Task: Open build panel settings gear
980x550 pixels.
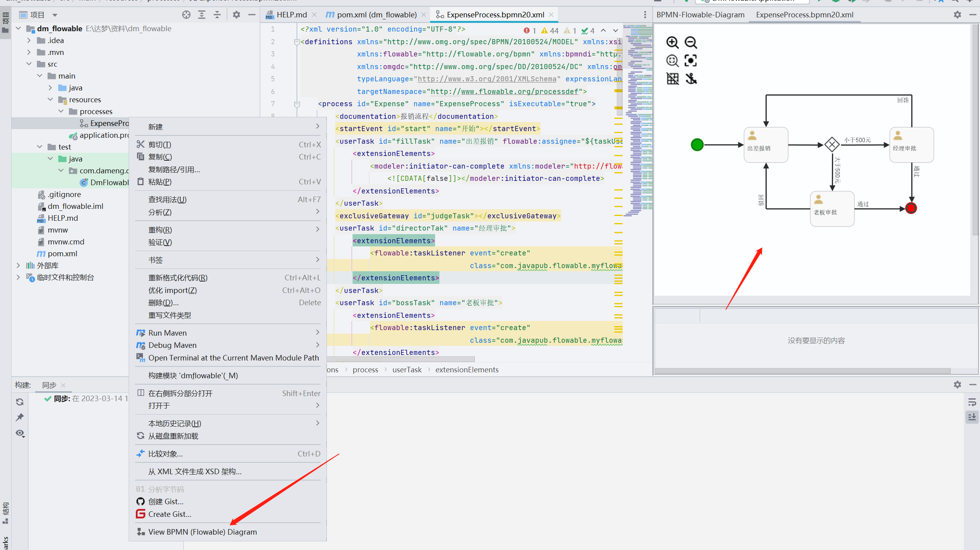Action: pyautogui.click(x=957, y=385)
